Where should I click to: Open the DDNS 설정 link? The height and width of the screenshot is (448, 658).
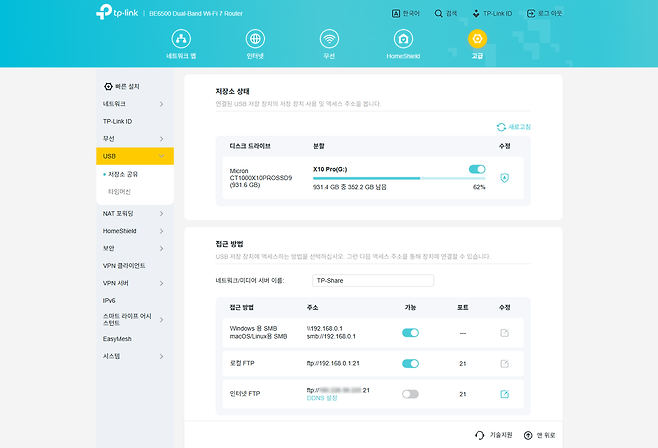point(322,399)
